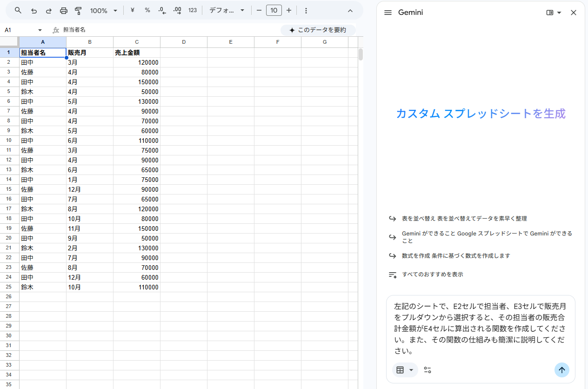Click the undo arrow icon
The height and width of the screenshot is (389, 588).
34,10
